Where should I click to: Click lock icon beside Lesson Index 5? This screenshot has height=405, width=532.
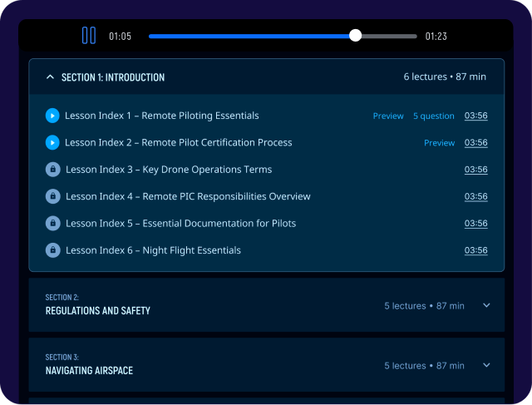pos(52,223)
